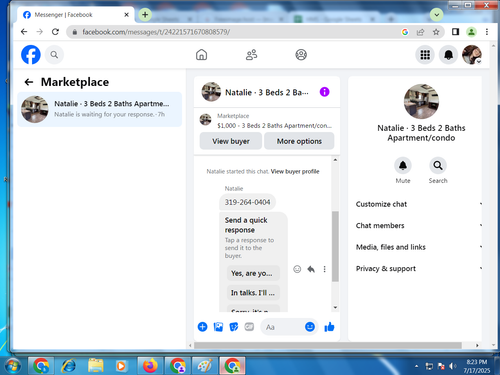The image size is (500, 375).
Task: Search inside the conversation
Action: [x=438, y=165]
